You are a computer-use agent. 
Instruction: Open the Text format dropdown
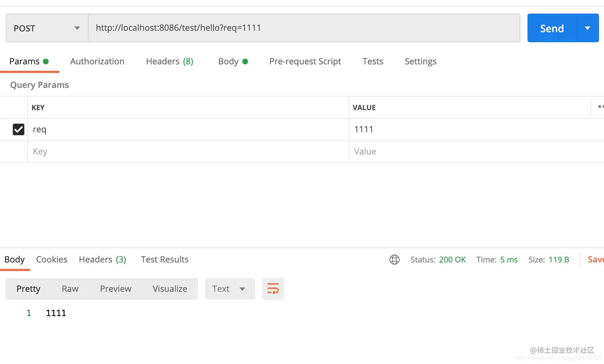coord(230,289)
